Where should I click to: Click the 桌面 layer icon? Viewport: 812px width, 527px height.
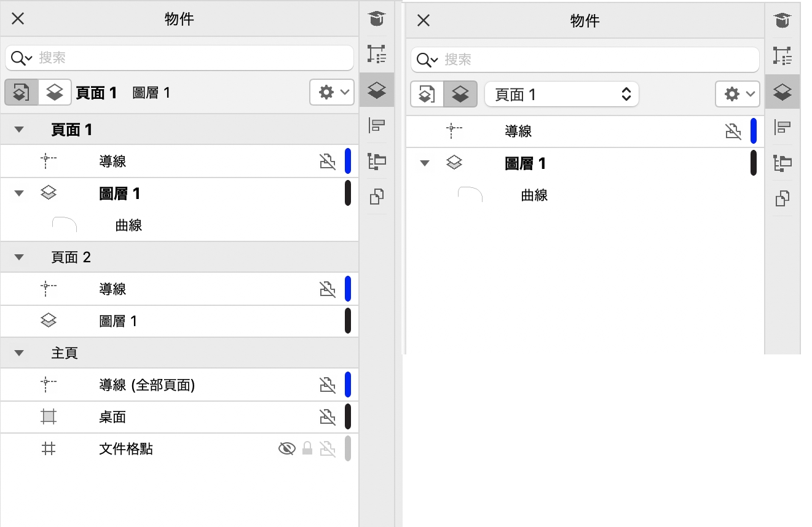(49, 417)
